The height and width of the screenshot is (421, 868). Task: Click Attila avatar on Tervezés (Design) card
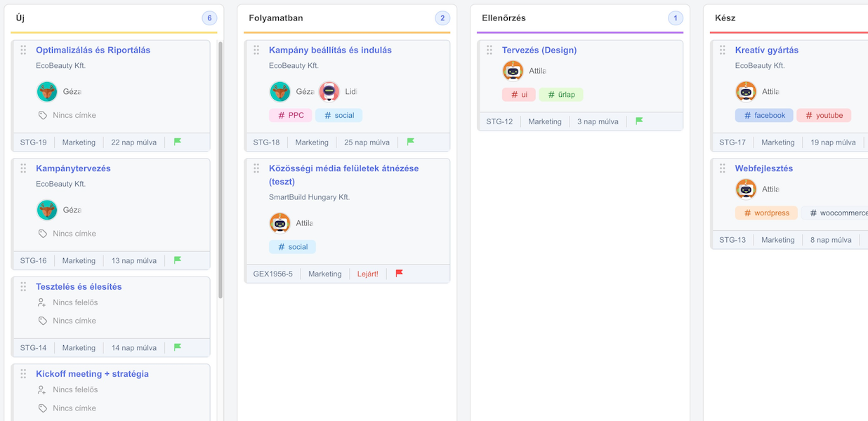(513, 71)
